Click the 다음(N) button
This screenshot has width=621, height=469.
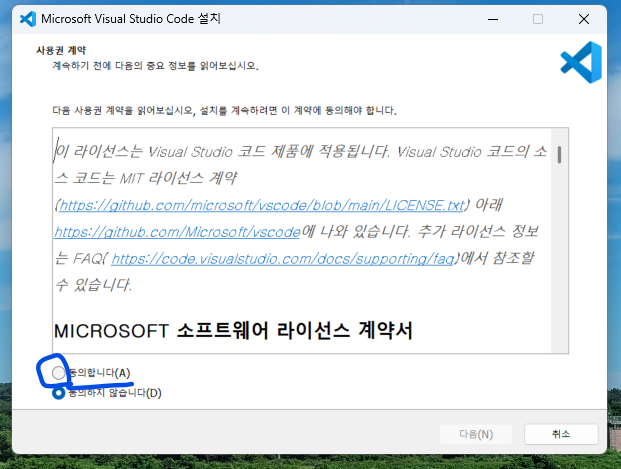(476, 434)
